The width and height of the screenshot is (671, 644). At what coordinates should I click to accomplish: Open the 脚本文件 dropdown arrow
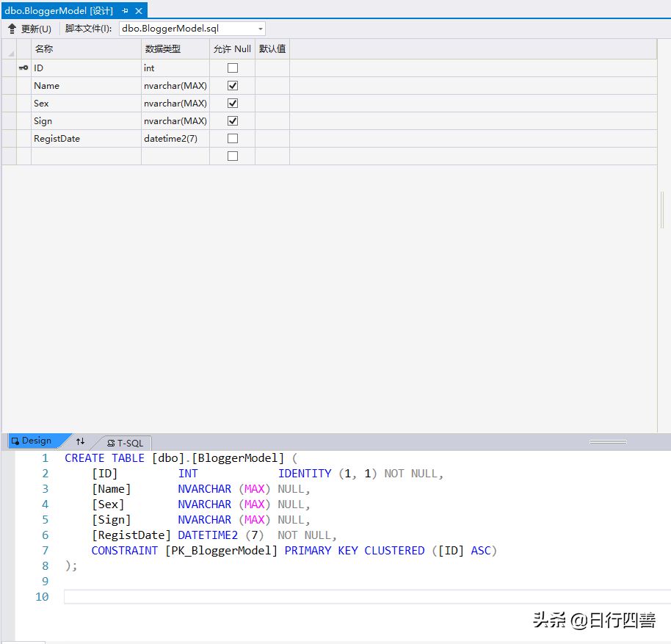[x=259, y=28]
